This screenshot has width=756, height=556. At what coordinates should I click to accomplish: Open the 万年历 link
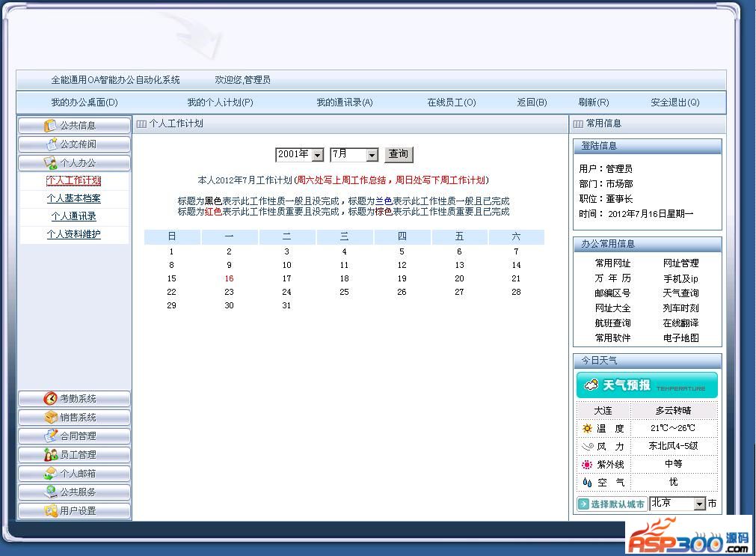pos(613,278)
